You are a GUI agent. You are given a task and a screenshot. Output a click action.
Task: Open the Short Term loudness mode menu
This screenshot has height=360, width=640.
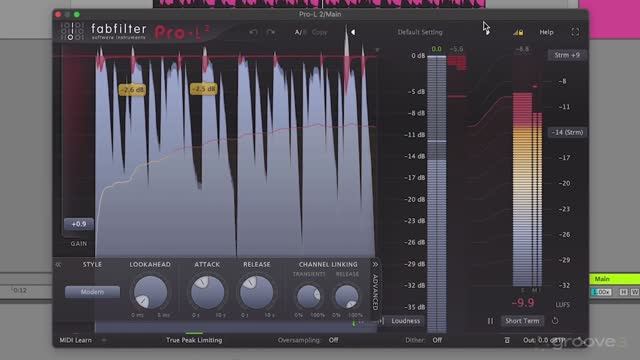coord(522,321)
